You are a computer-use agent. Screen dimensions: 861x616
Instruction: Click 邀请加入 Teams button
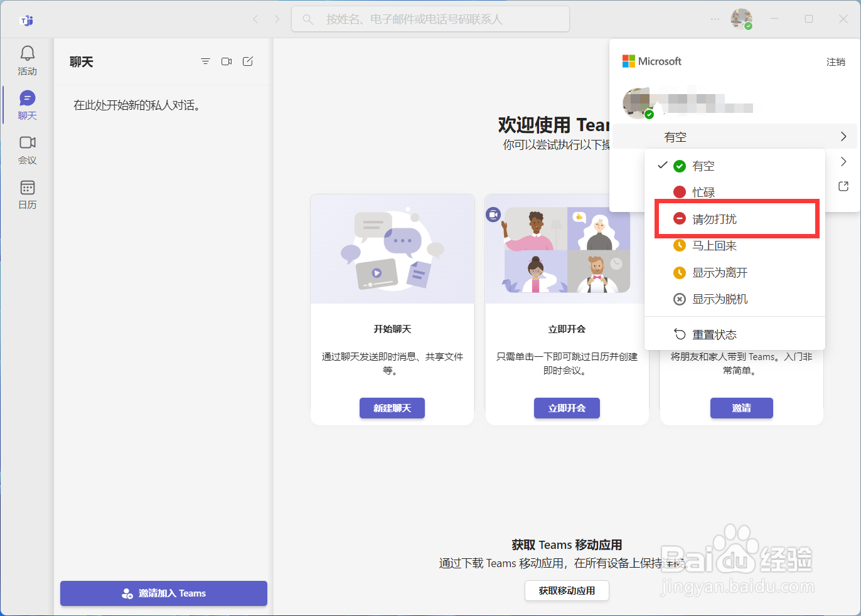tap(164, 593)
